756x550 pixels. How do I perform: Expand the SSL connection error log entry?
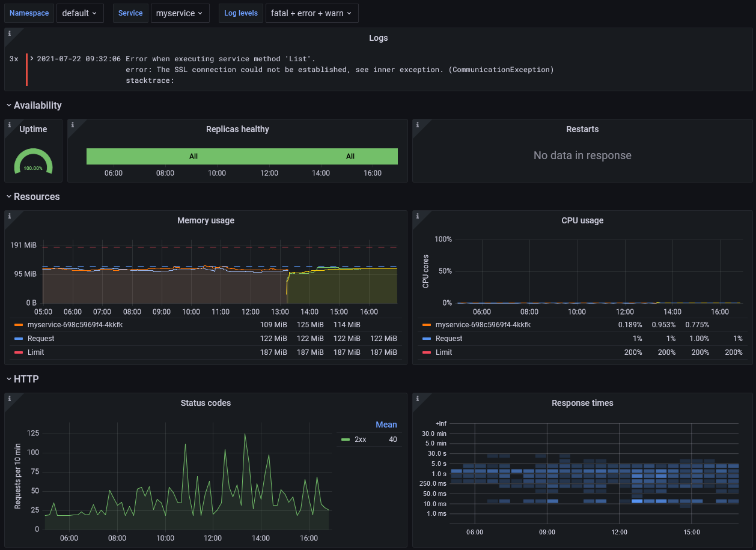pyautogui.click(x=32, y=59)
